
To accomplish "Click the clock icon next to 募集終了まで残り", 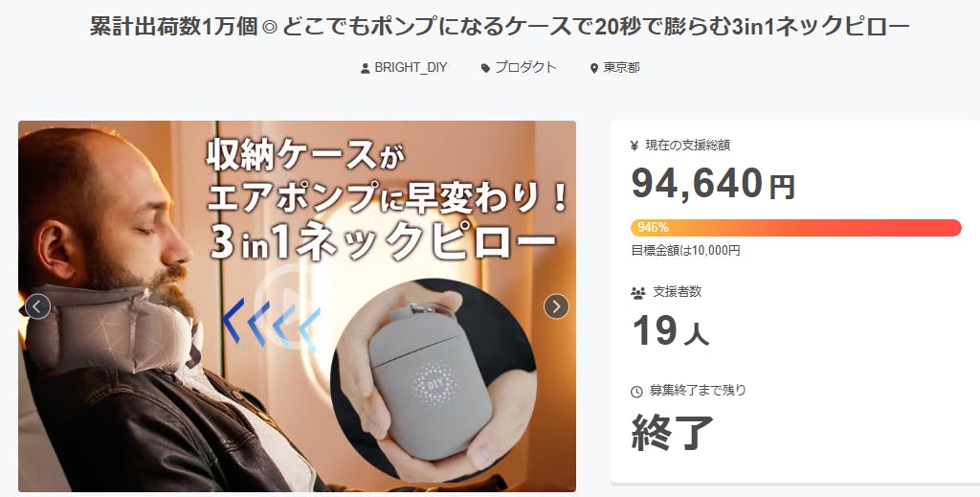I will pos(636,392).
